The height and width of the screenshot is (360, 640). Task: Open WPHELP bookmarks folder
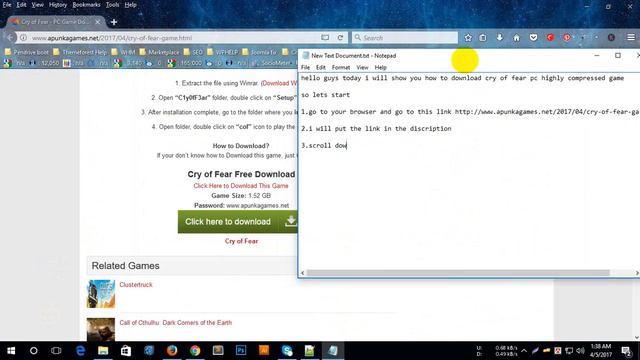(x=222, y=52)
